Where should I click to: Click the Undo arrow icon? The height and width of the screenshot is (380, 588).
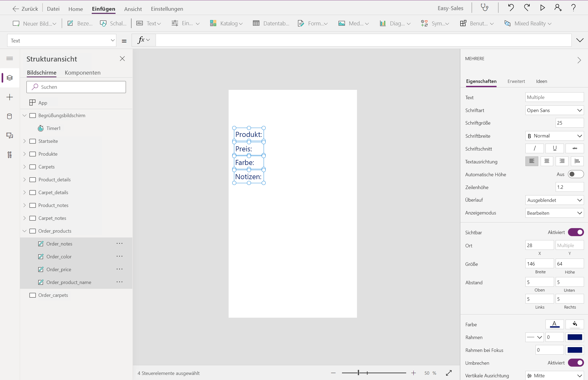pyautogui.click(x=511, y=7)
